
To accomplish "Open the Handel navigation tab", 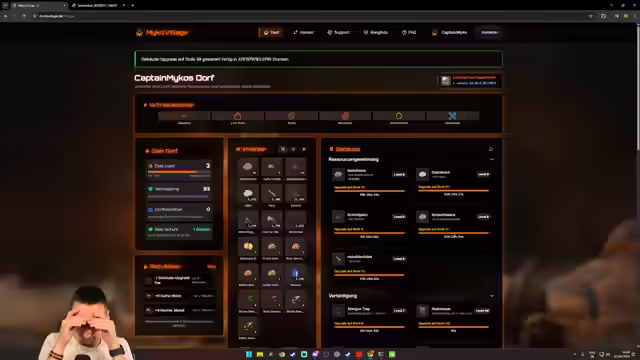I will [303, 32].
